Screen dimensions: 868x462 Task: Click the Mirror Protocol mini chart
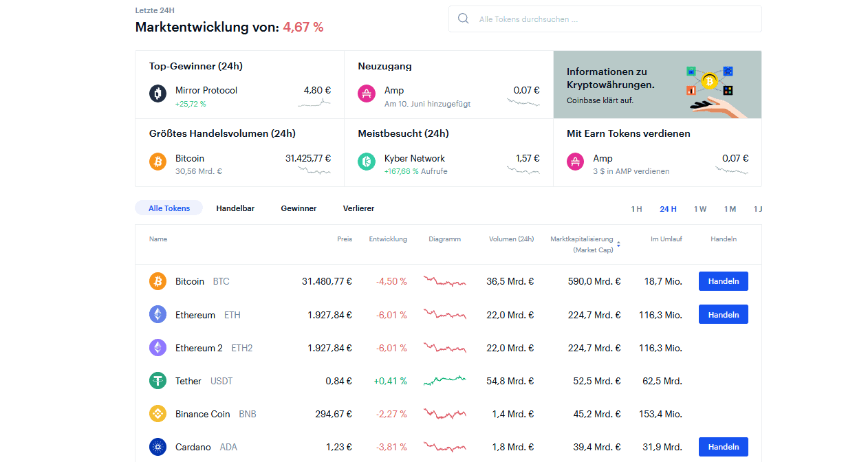click(x=314, y=102)
